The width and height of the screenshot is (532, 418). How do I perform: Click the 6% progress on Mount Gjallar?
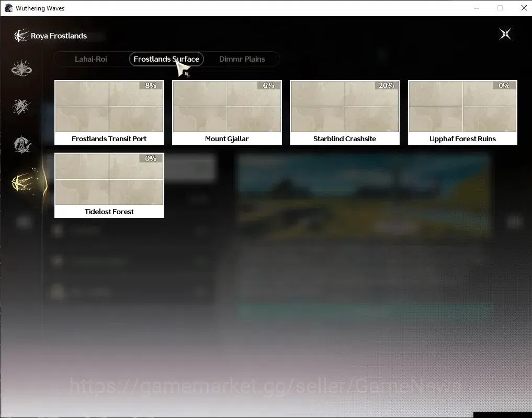click(x=268, y=86)
